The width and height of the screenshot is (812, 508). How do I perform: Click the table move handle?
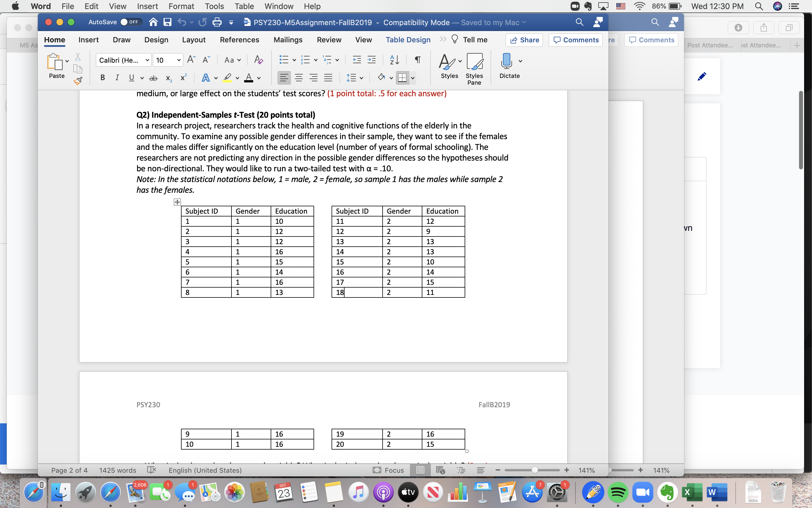coord(177,202)
